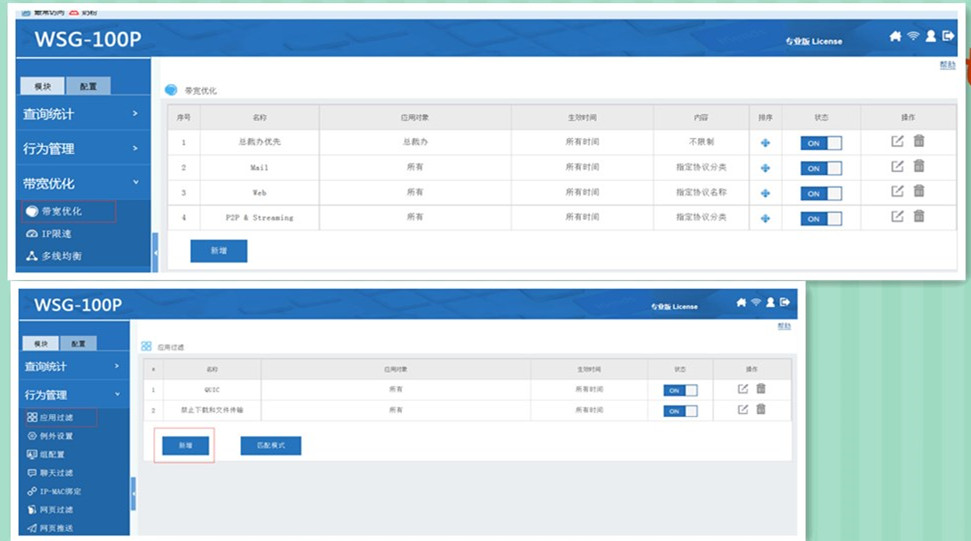The height and width of the screenshot is (541, 971).
Task: Switch to 模块 tab in lower panel
Action: tap(41, 343)
